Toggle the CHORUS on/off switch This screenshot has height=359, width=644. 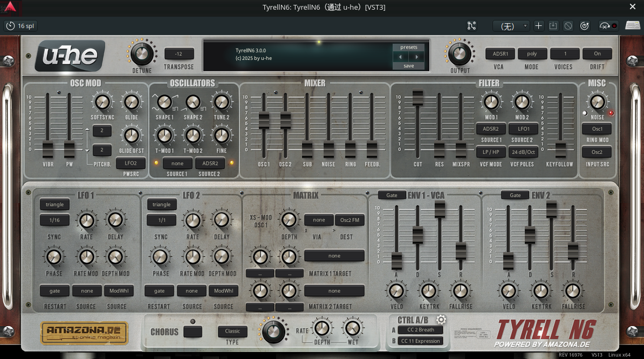pos(193,331)
